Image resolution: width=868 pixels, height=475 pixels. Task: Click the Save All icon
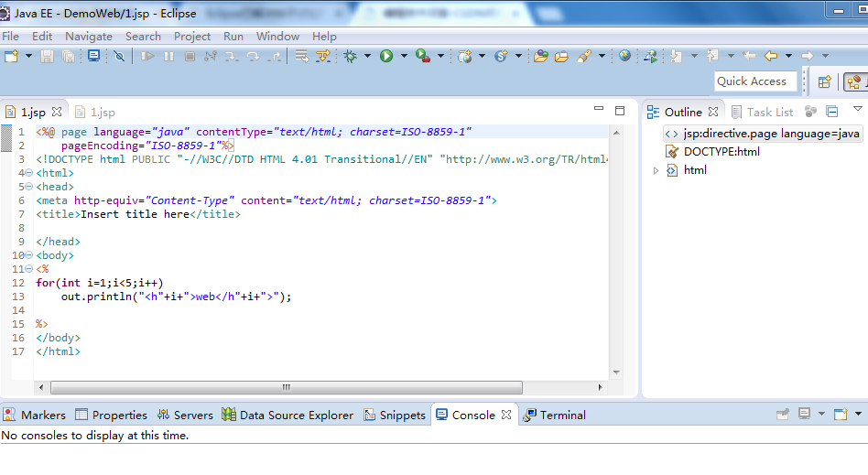pos(68,56)
